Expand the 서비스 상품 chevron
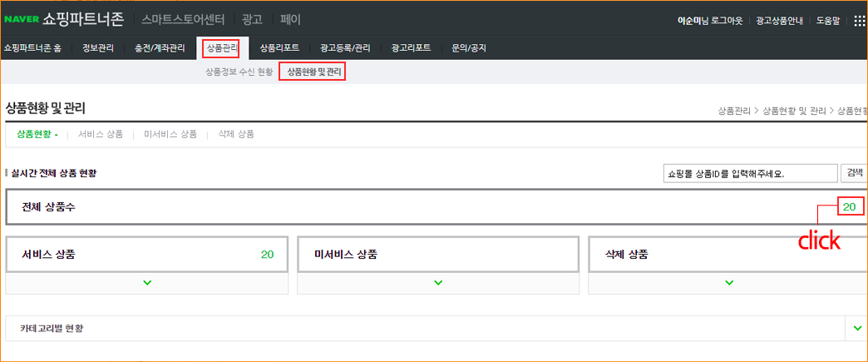 pos(146,283)
